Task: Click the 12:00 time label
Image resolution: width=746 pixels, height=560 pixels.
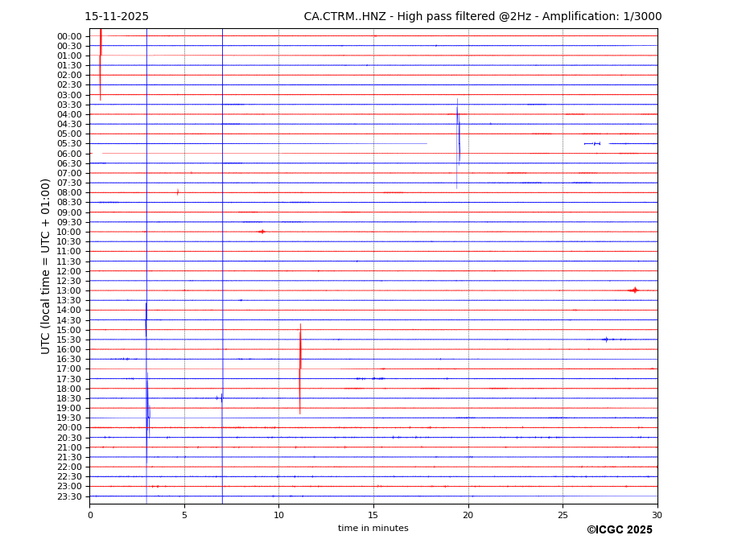Action: coord(69,271)
